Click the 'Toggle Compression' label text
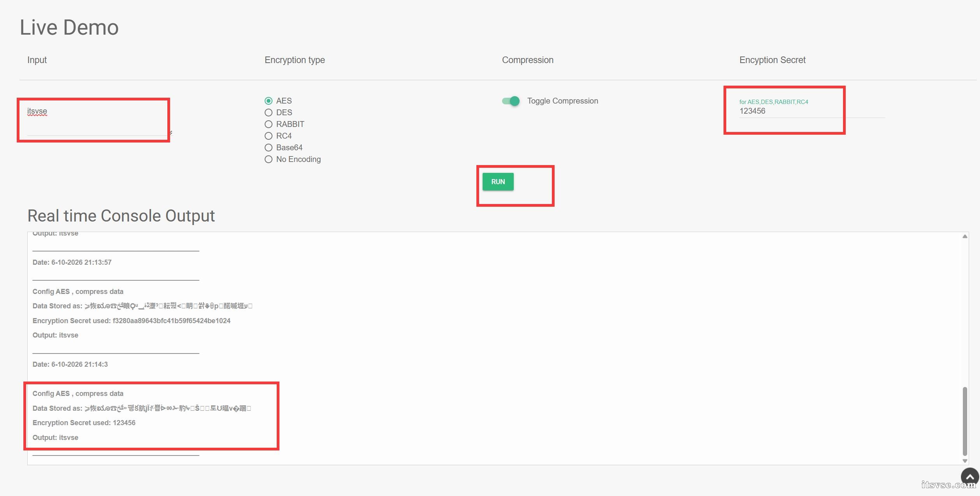The width and height of the screenshot is (980, 496). pos(562,101)
